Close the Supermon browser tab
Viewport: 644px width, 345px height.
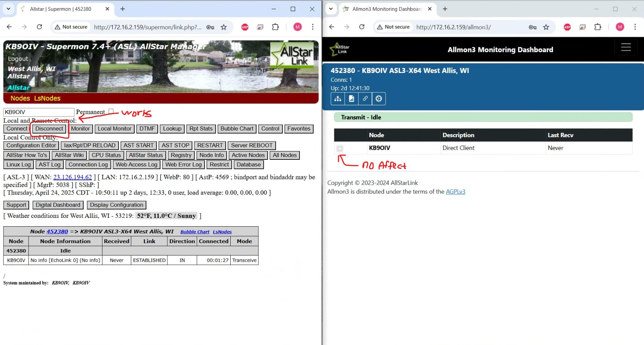pyautogui.click(x=107, y=9)
